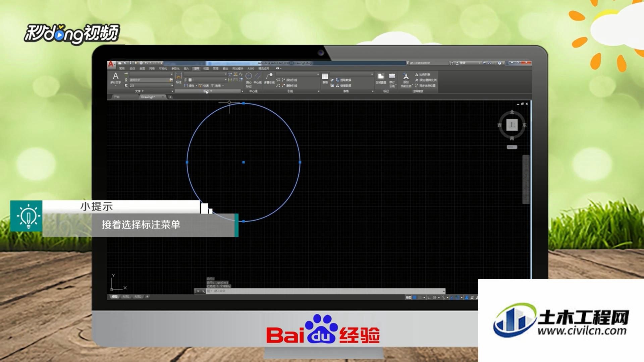Switch to the Drawing1 file tab
Viewport: 644px width, 362px height.
[x=148, y=97]
